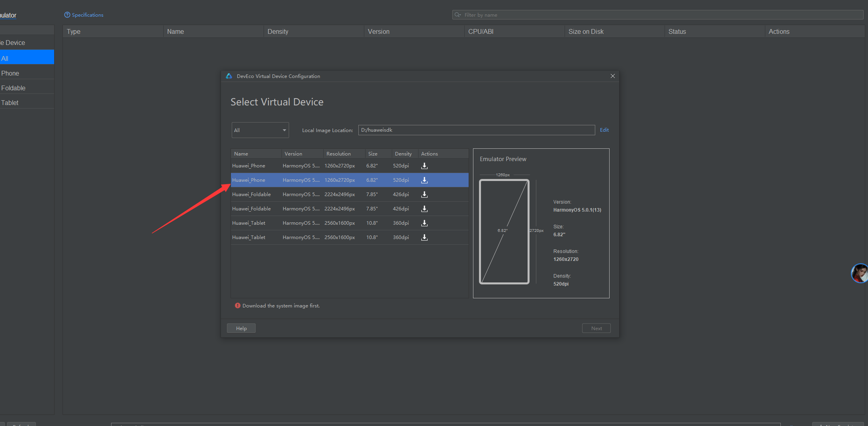Sort by Version column in dialog table
Image resolution: width=868 pixels, height=426 pixels.
(302, 154)
